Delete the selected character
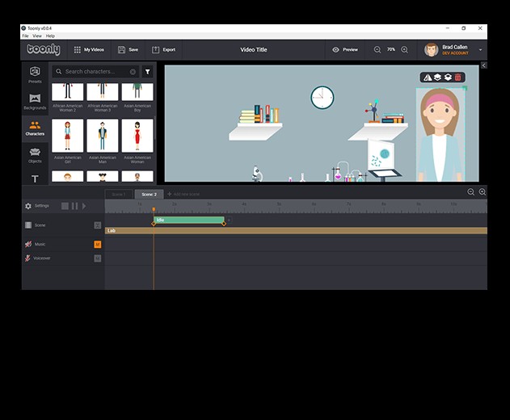 click(458, 78)
